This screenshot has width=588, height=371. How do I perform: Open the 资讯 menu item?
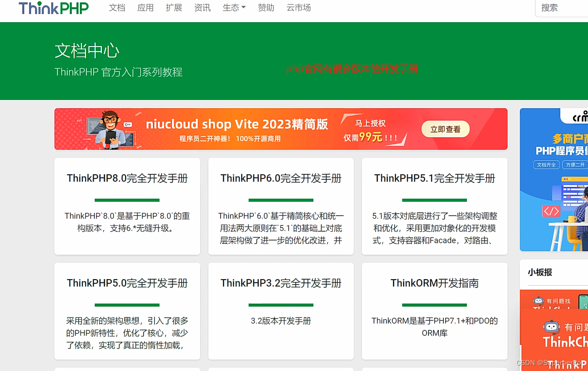click(x=202, y=8)
